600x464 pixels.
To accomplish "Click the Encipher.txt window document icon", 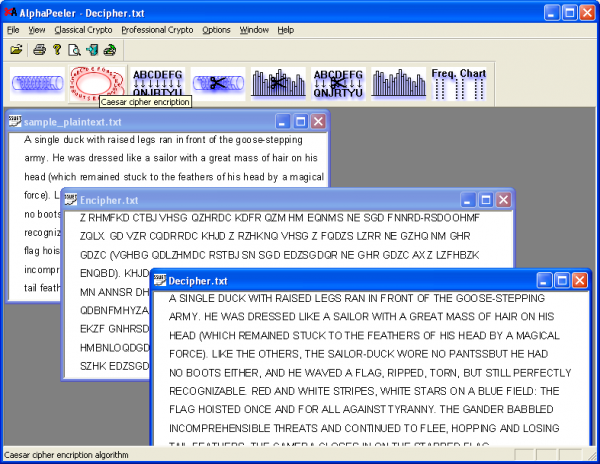I will click(71, 200).
